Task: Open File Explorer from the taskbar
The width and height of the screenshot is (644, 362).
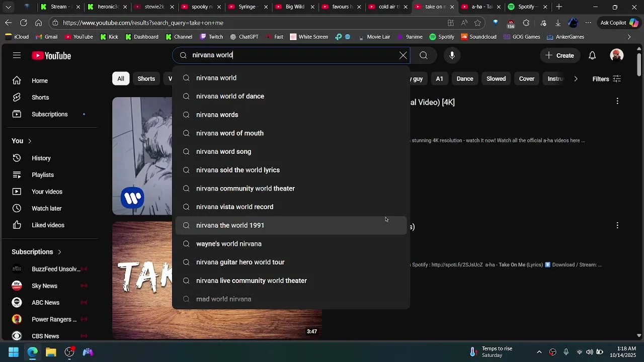Action: click(x=51, y=352)
